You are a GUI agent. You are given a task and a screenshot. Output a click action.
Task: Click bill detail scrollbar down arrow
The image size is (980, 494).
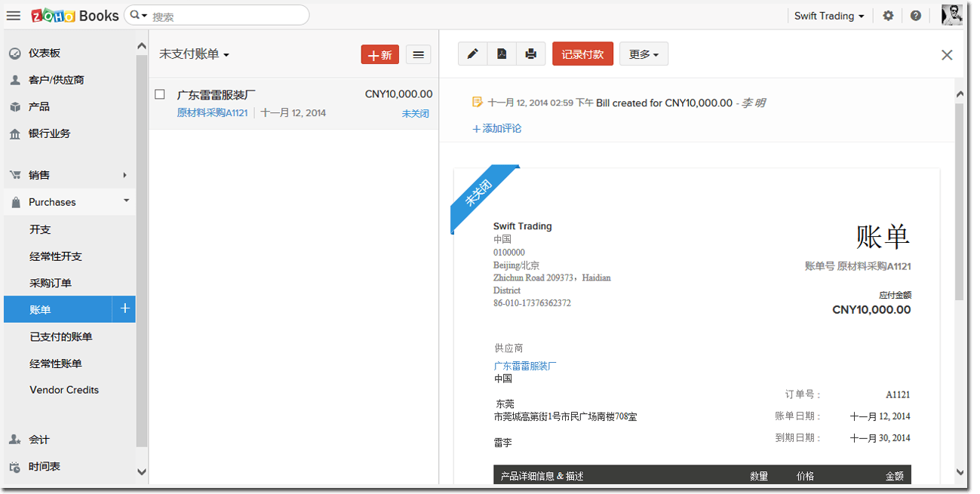click(x=960, y=472)
